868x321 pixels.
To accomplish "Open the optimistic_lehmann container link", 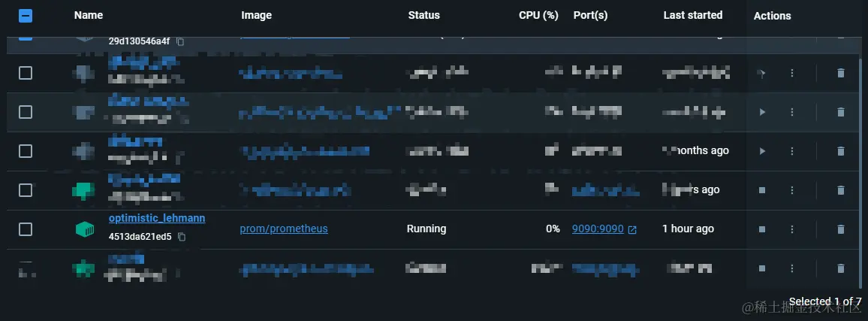I will 157,219.
